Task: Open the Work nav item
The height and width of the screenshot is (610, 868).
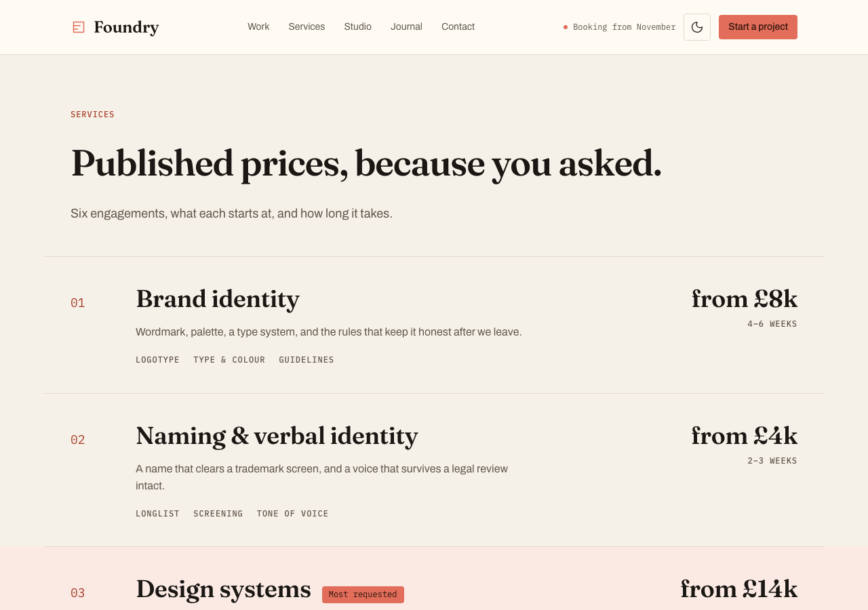Action: pyautogui.click(x=258, y=27)
